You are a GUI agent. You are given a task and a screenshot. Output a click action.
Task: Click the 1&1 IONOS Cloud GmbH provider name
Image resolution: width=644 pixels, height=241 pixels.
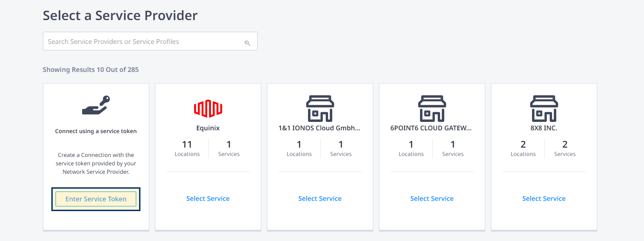click(x=320, y=128)
